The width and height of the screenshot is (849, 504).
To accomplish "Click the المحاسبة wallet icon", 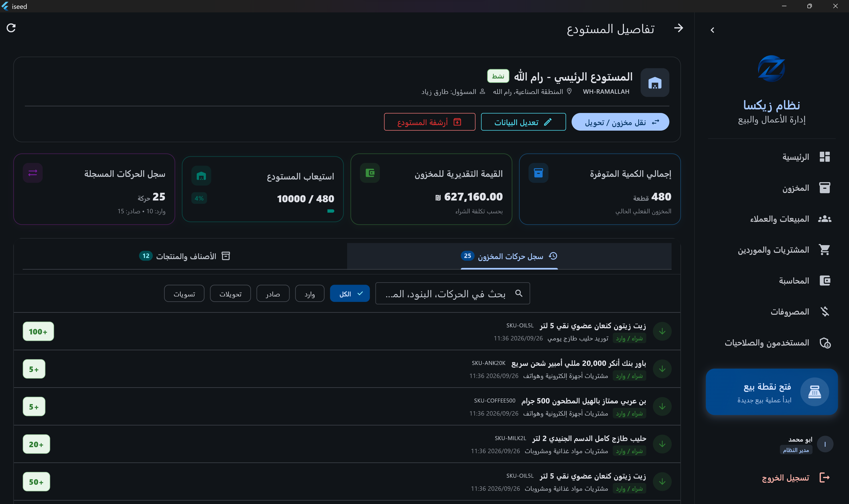I will 824,281.
